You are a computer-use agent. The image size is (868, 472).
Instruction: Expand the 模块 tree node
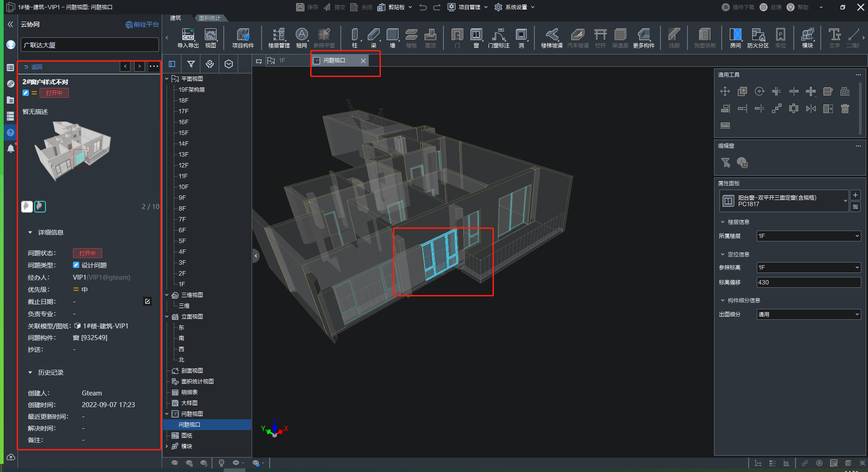pyautogui.click(x=167, y=446)
